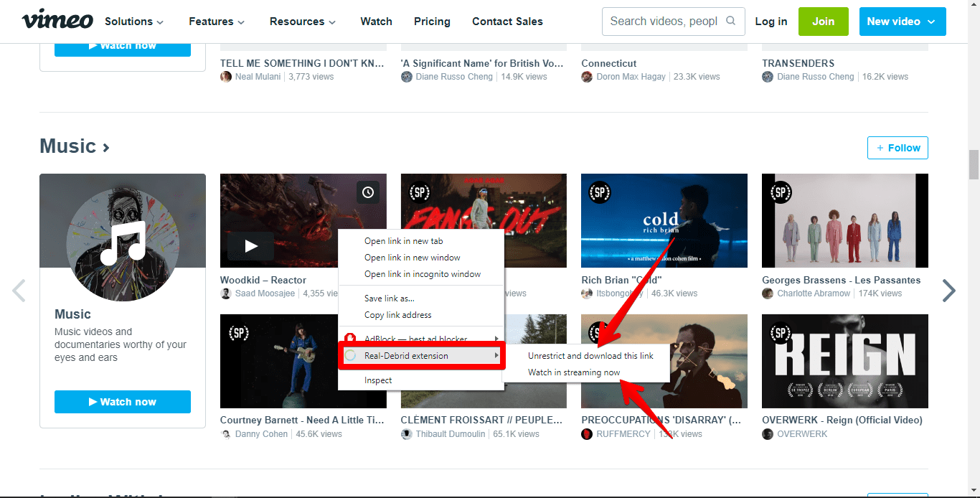Viewport: 980px width, 498px height.
Task: Click the green Join button
Action: pos(824,22)
